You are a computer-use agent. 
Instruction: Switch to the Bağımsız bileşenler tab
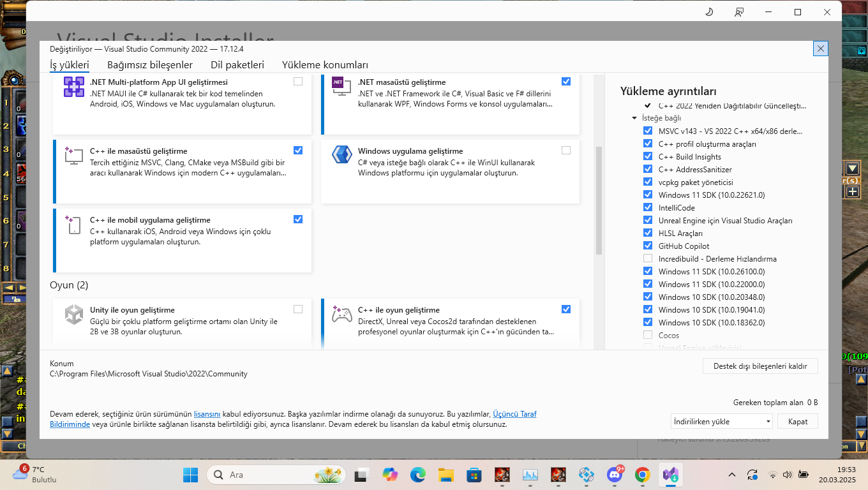pyautogui.click(x=150, y=65)
